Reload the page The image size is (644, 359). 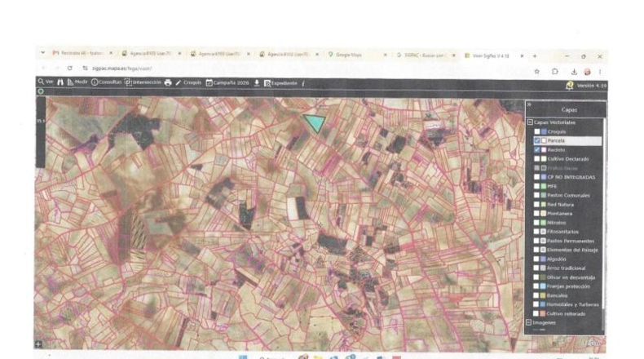(x=70, y=68)
